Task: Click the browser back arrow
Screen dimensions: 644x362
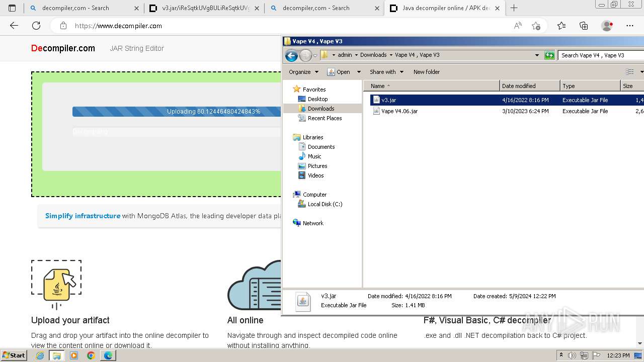Action: point(14,26)
